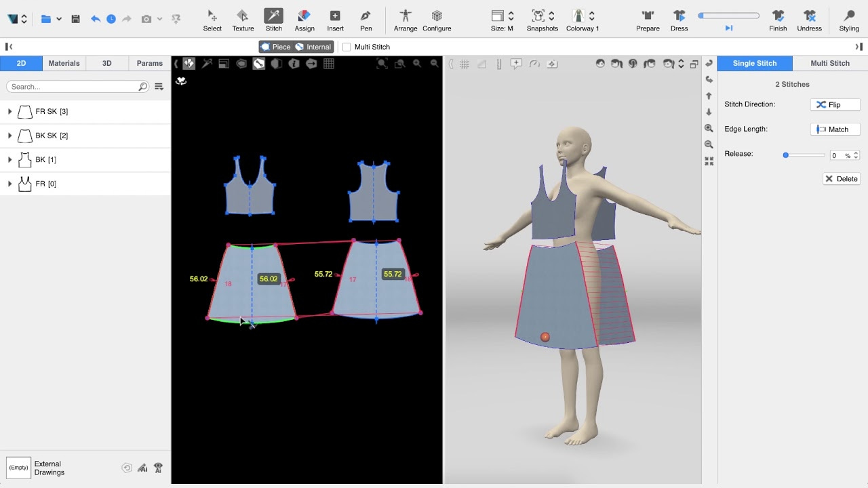868x488 pixels.
Task: Expand the BK [1] pattern item
Action: (x=9, y=160)
